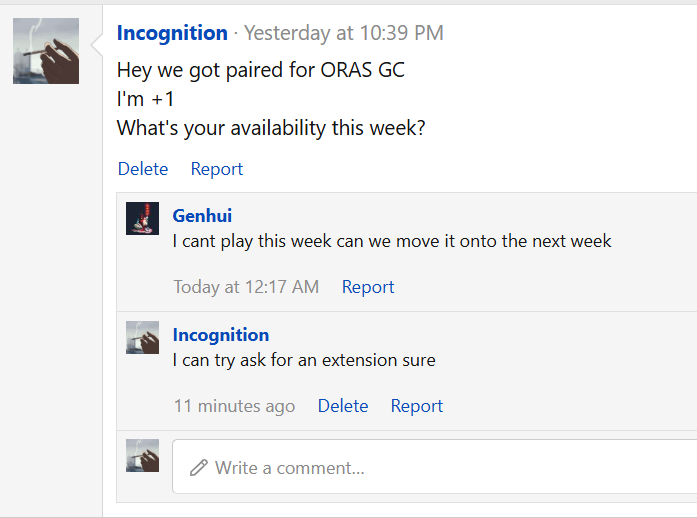Click Incognition's large profile avatar

(x=46, y=51)
